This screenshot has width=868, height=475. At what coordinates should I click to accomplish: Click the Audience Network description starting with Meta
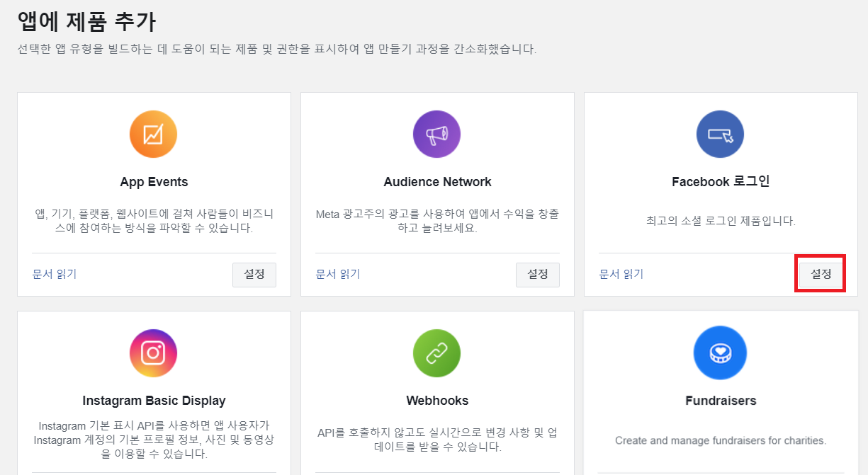437,221
